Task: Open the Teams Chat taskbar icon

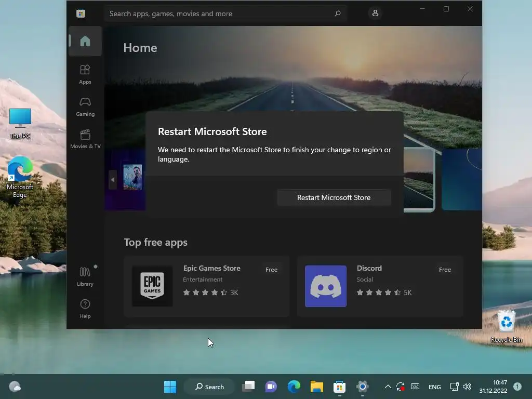Action: point(271,387)
